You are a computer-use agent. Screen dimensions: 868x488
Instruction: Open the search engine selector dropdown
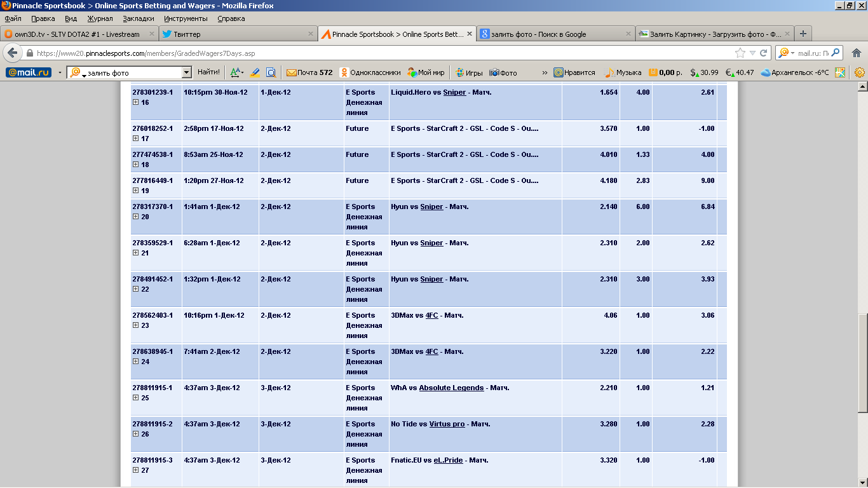pyautogui.click(x=786, y=53)
